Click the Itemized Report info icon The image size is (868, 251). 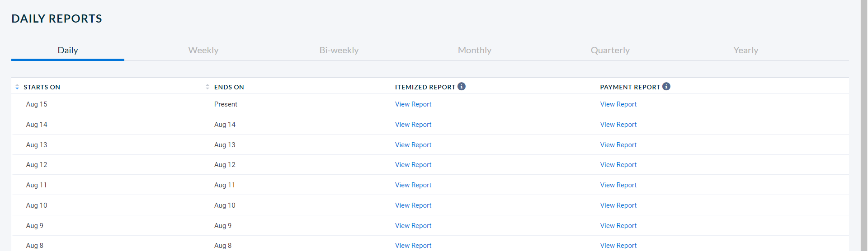tap(461, 86)
